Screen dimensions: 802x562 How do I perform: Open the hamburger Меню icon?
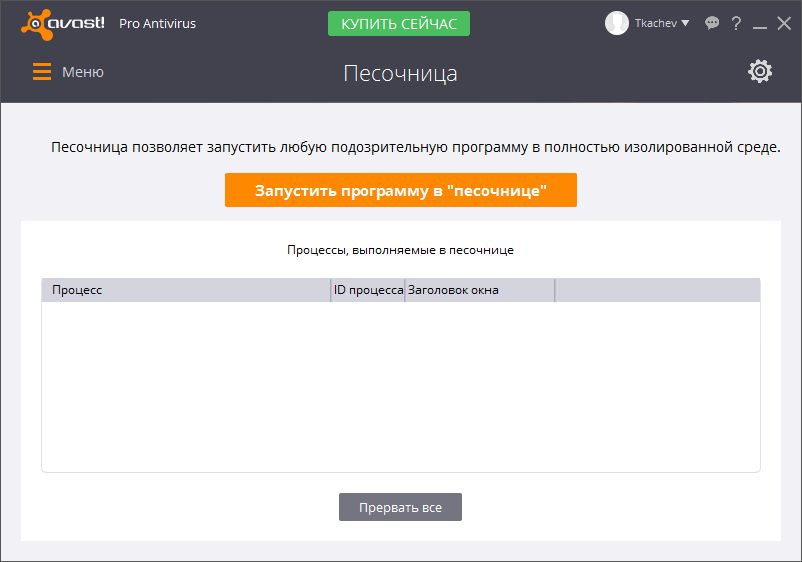[x=42, y=72]
